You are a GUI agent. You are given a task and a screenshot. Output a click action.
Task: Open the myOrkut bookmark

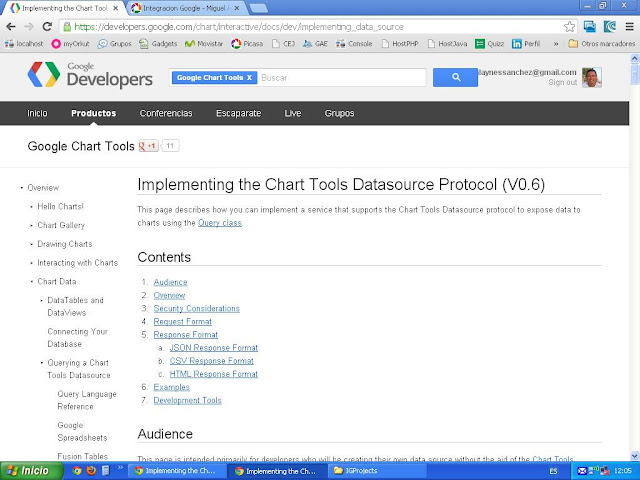[71, 44]
